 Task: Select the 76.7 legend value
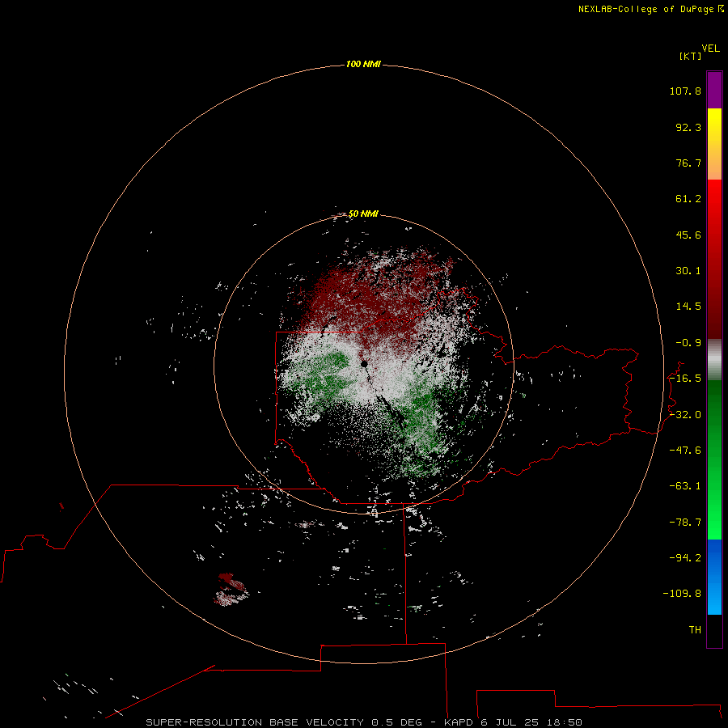click(x=688, y=163)
